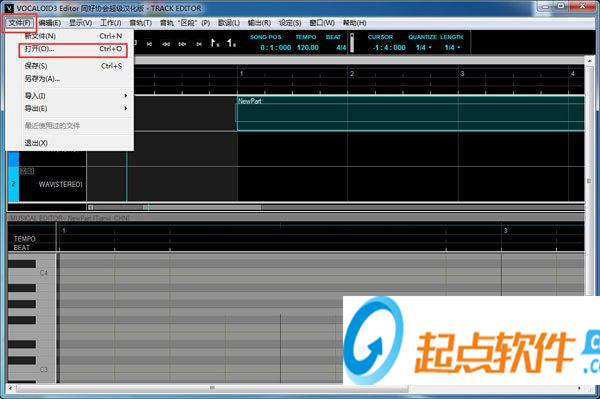Choose 打开(O)... to open a file
600x399 pixels.
pos(73,49)
